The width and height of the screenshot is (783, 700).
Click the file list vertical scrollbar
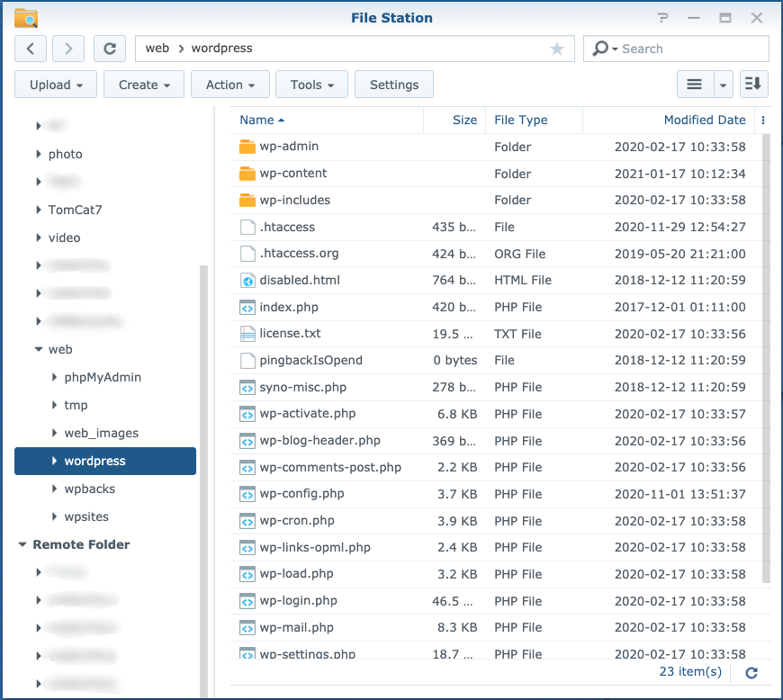(x=767, y=358)
